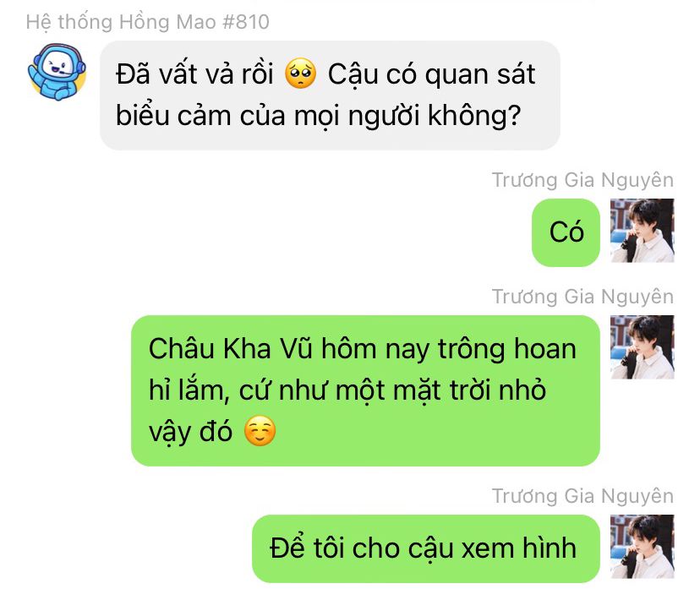Open the Hồng Mao robot avatar profile
The width and height of the screenshot is (700, 589).
pyautogui.click(x=57, y=71)
